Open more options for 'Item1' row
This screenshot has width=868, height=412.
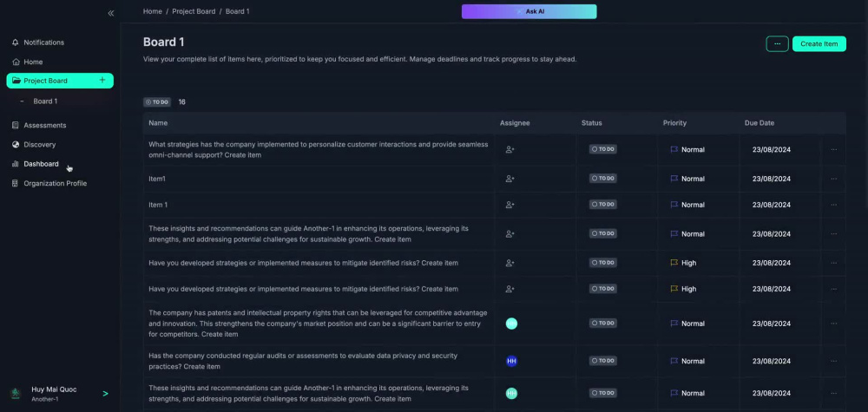(833, 179)
